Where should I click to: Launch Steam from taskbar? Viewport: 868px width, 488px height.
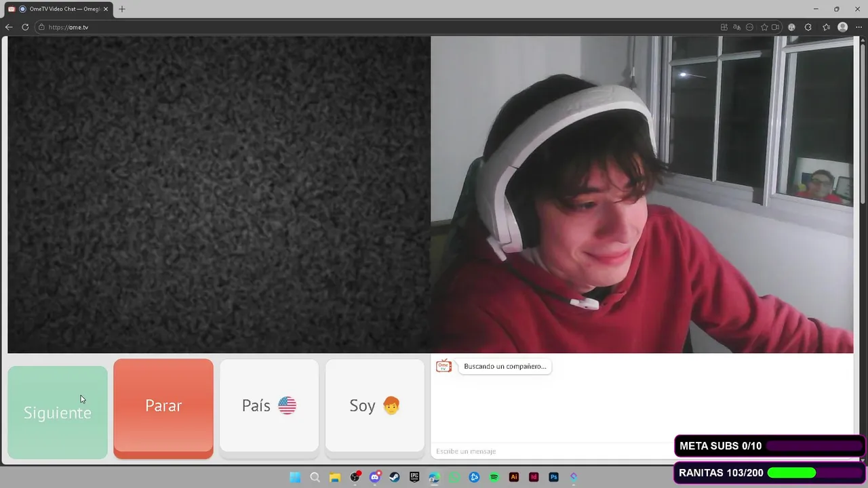point(394,477)
